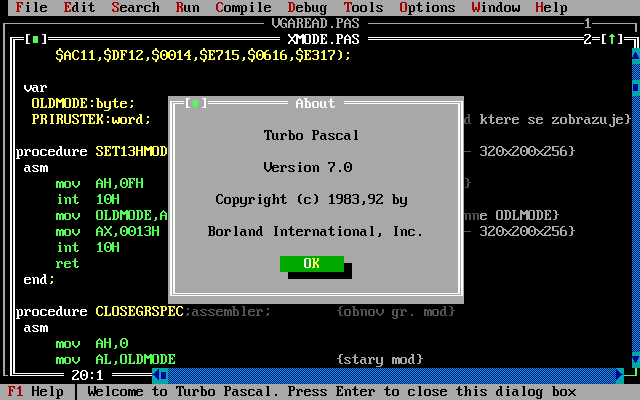This screenshot has width=640, height=400.
Task: Click the window number 1 in VGAREAD.PAS frame
Action: 588,23
